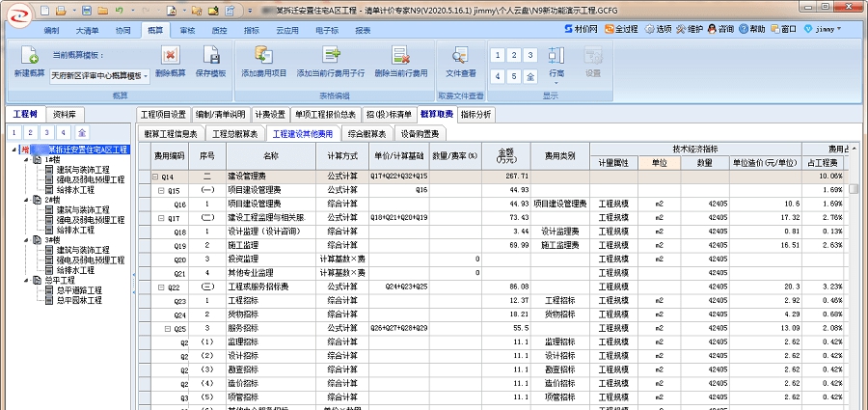Image resolution: width=868 pixels, height=410 pixels.
Task: Click the 单位 column header
Action: point(660,163)
